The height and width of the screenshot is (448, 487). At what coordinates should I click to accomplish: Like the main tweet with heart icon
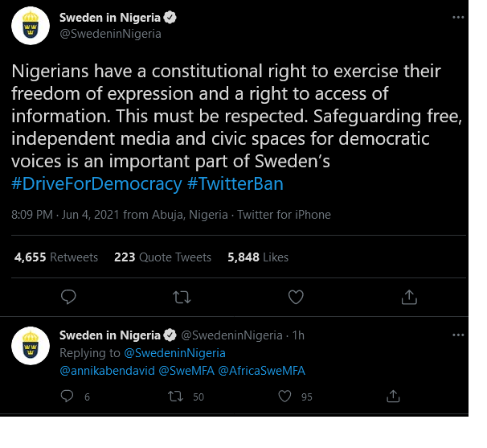tap(296, 298)
